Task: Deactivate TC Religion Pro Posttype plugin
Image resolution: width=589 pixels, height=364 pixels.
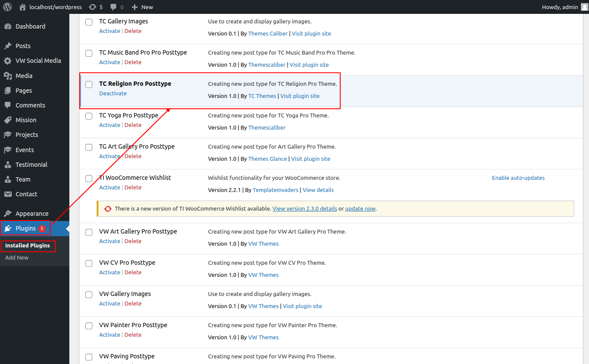Action: coord(113,94)
